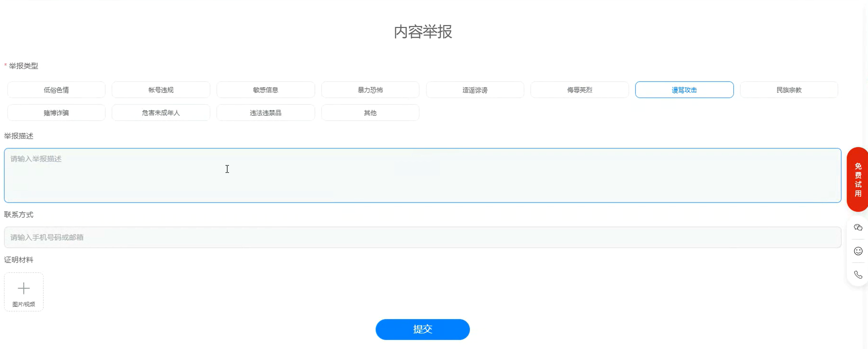Select the 造谣诽谤 option
Image resolution: width=868 pixels, height=349 pixels.
pos(475,90)
